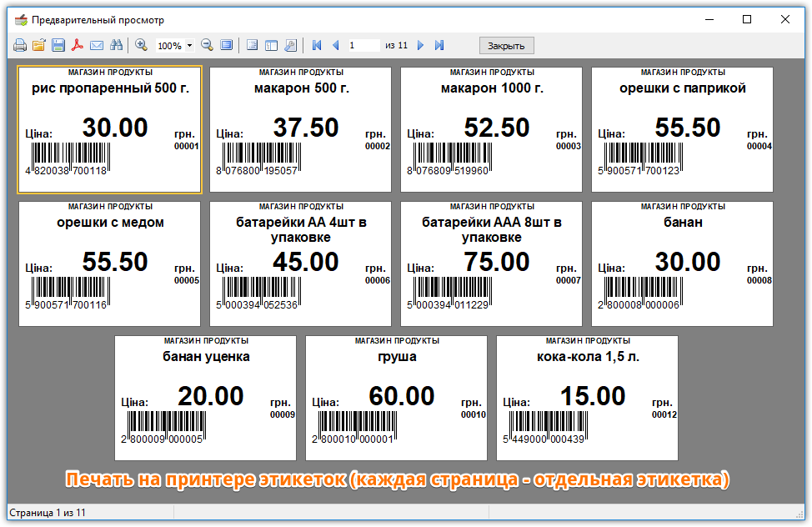Viewport: 812px width, 527px height.
Task: Go to the next page arrow
Action: click(420, 46)
